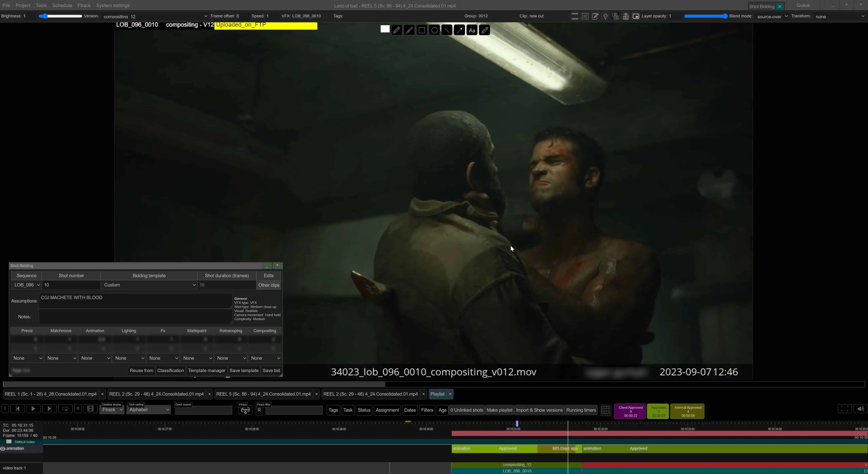
Task: Click into the Assumptions text field
Action: [135, 301]
